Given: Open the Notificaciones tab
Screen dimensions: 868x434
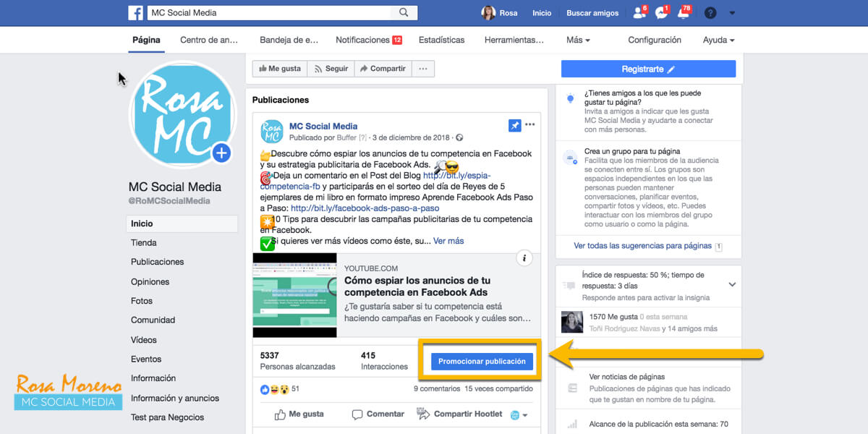Looking at the screenshot, I should click(x=369, y=40).
